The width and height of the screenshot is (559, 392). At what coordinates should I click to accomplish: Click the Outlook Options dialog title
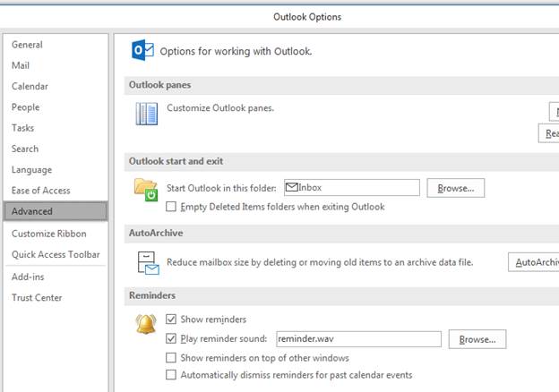pyautogui.click(x=307, y=17)
